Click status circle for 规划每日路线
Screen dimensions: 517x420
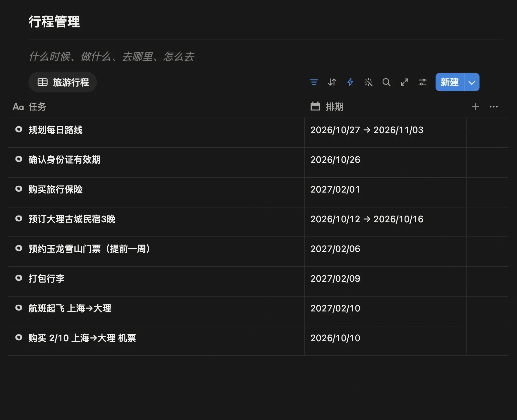point(19,129)
